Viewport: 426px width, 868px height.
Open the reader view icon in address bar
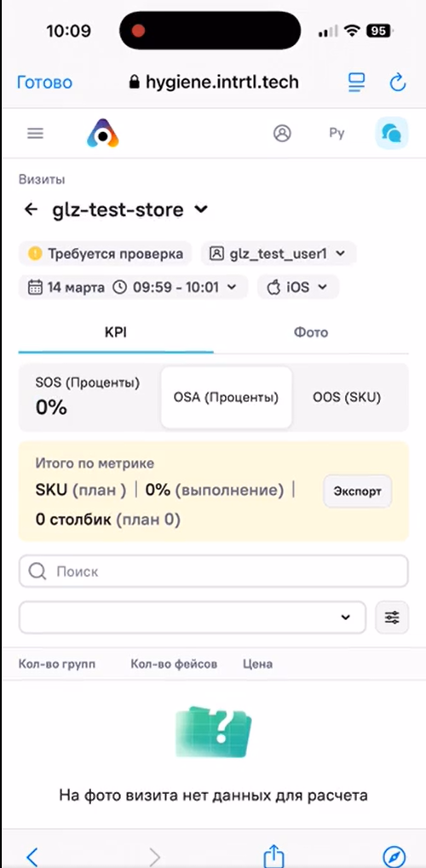[356, 83]
